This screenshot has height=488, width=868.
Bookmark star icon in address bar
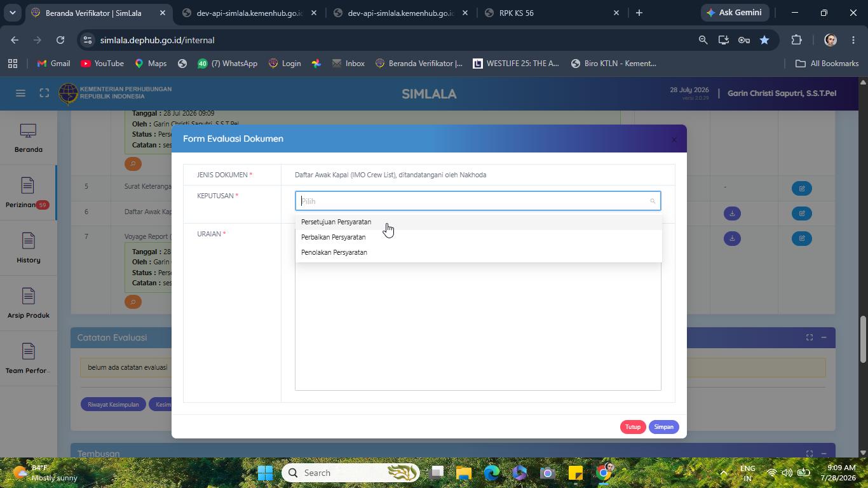pos(764,40)
